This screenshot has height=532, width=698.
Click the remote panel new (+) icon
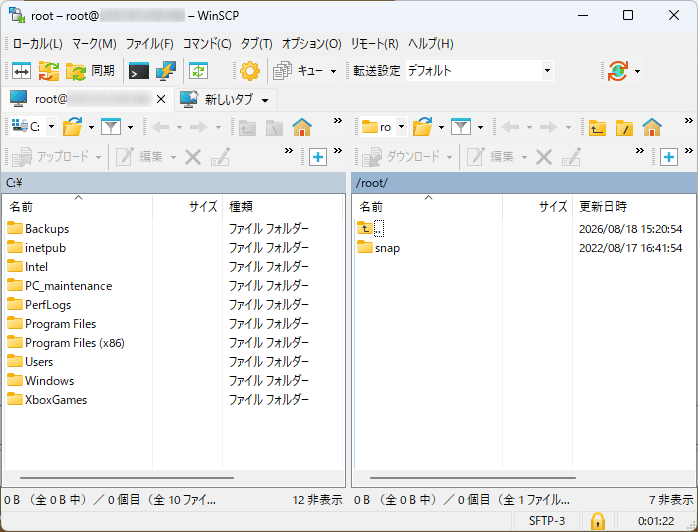coord(669,157)
